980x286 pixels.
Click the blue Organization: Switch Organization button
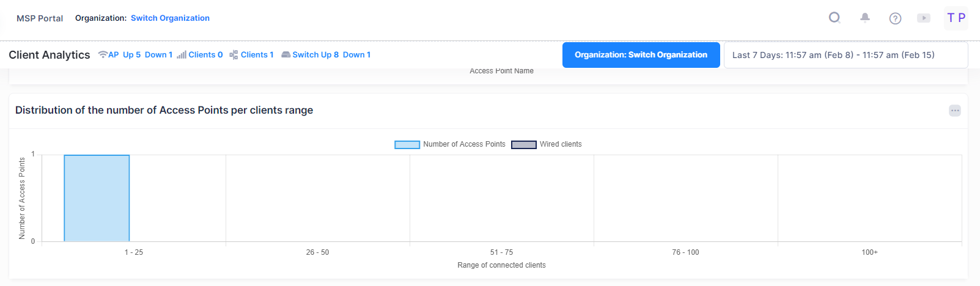pos(641,55)
